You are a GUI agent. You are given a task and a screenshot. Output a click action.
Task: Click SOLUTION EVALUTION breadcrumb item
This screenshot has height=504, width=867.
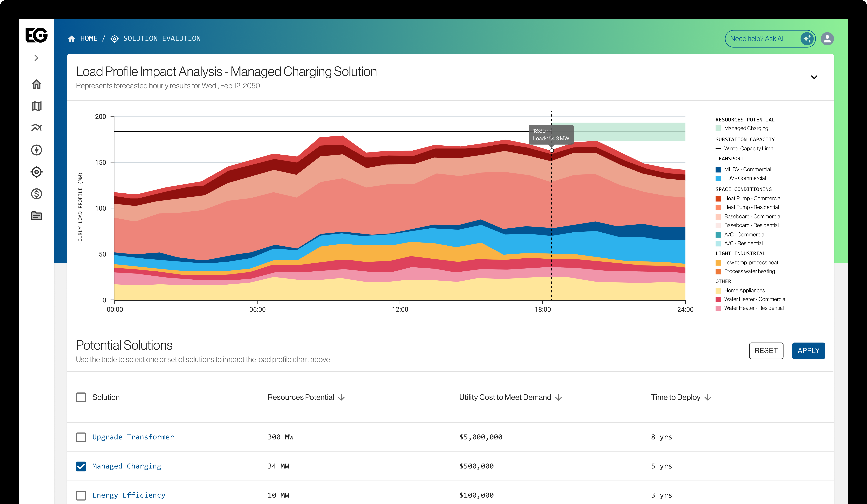tap(162, 39)
